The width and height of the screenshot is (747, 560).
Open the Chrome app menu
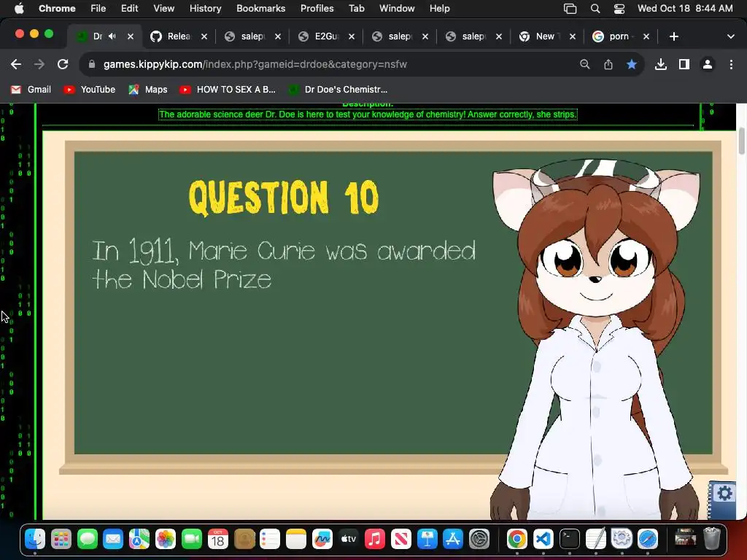(57, 9)
